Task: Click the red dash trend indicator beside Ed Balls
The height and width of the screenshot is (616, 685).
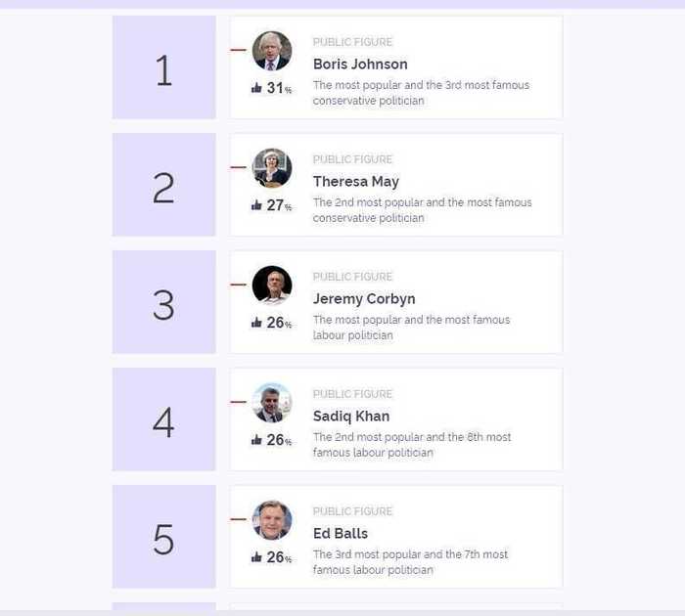Action: point(238,519)
